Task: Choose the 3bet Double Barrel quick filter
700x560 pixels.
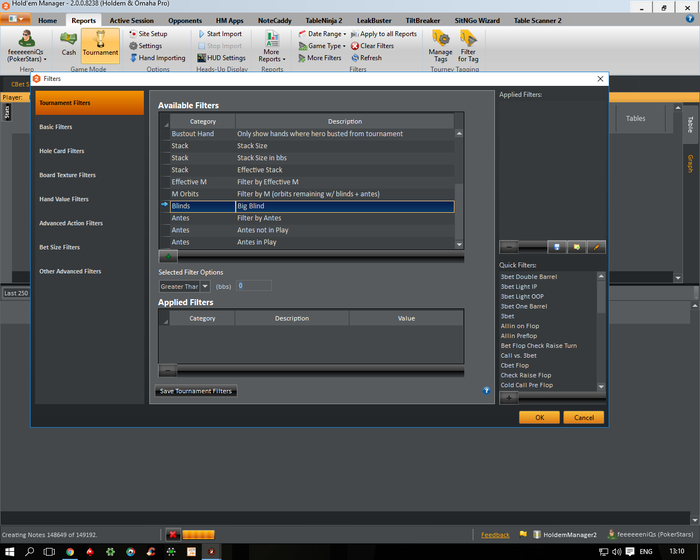Action: (529, 277)
